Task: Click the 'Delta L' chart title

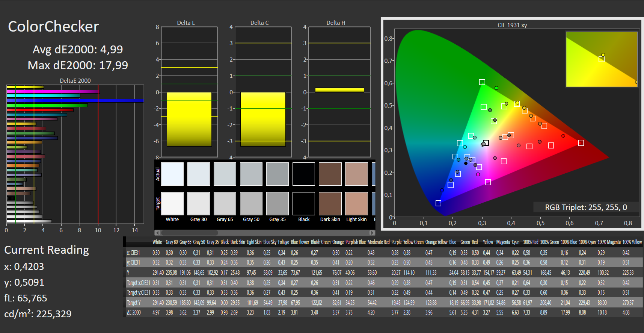Action: (x=186, y=23)
